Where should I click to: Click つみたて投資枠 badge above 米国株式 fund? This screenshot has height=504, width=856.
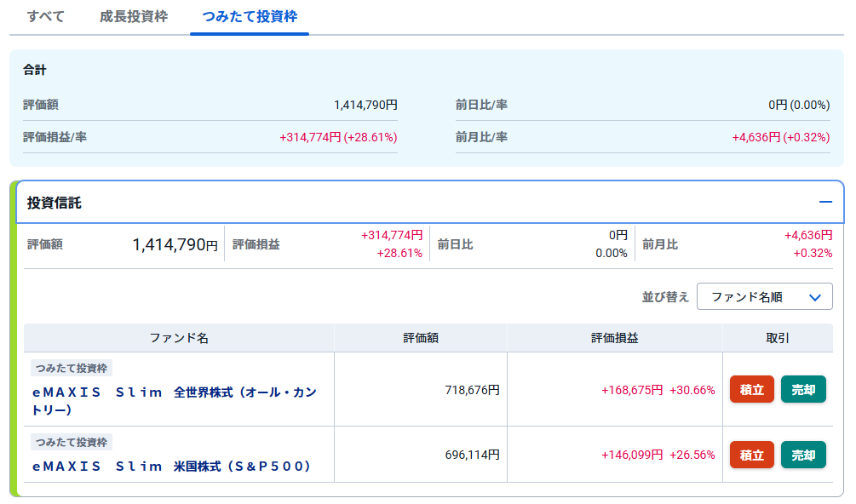coord(72,442)
